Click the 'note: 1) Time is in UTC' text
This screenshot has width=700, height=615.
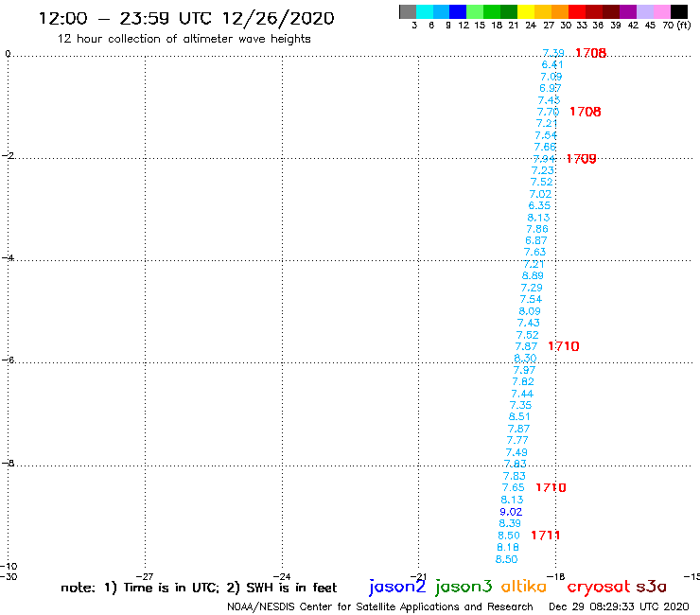tap(140, 588)
